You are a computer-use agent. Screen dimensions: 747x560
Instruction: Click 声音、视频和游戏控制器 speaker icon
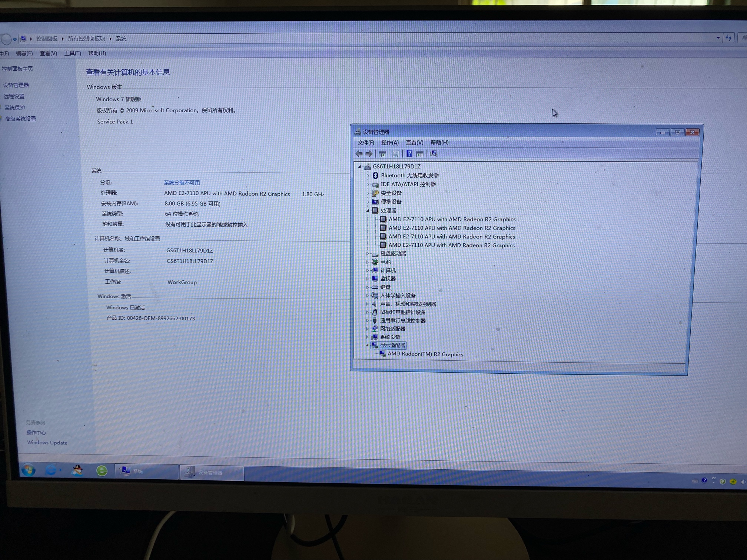(375, 304)
